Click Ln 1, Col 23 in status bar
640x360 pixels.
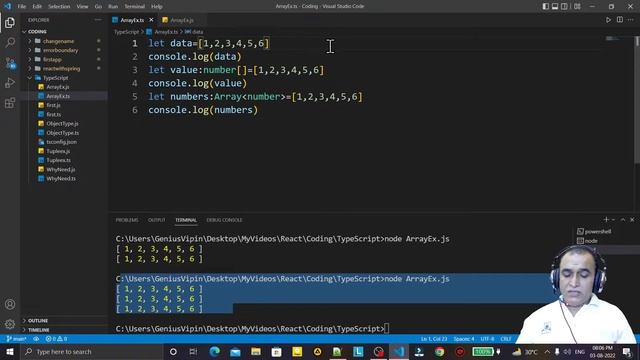tap(434, 339)
